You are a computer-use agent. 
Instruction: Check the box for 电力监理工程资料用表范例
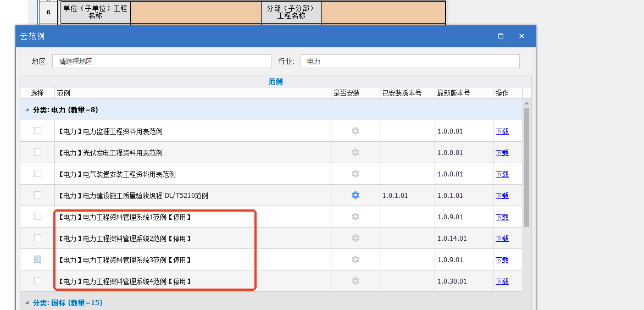pyautogui.click(x=37, y=131)
